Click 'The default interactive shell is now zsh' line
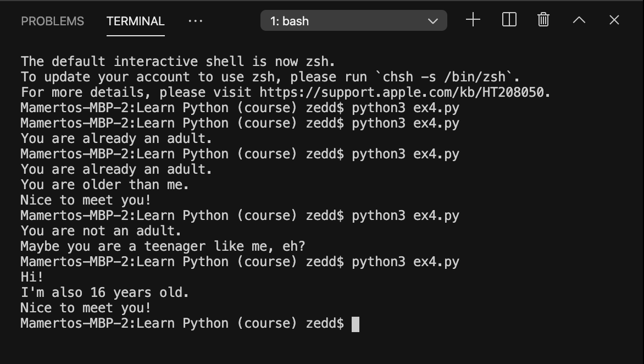The image size is (644, 364). [177, 62]
